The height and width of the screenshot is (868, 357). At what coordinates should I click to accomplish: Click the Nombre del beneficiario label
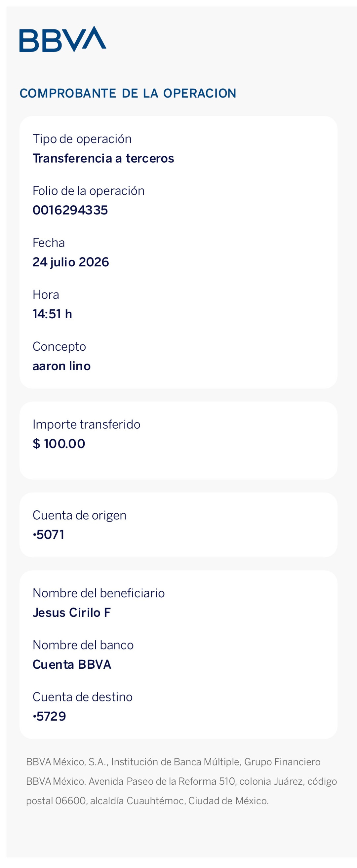[99, 593]
